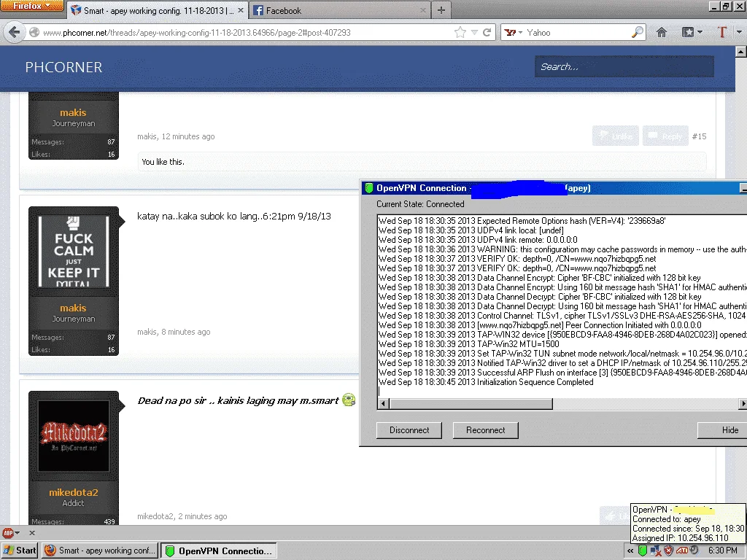Click the OpenVPN log scroll-right arrow
747x560 pixels.
click(743, 404)
